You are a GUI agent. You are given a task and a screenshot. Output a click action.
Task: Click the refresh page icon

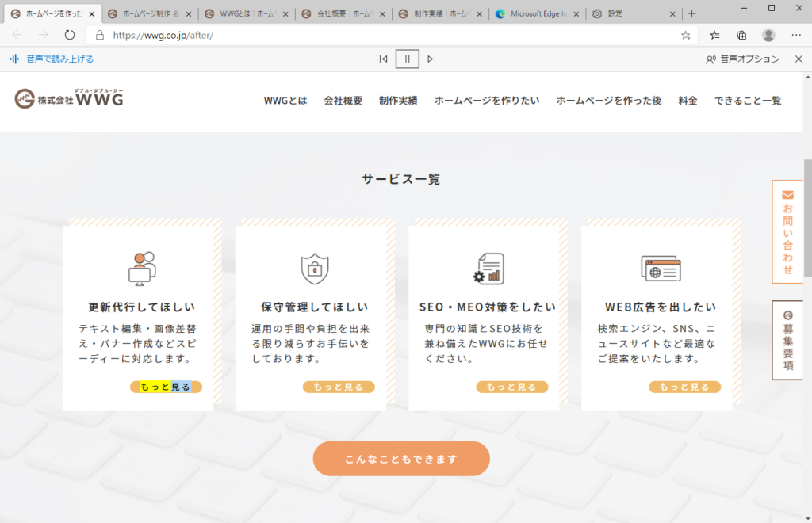coord(70,35)
